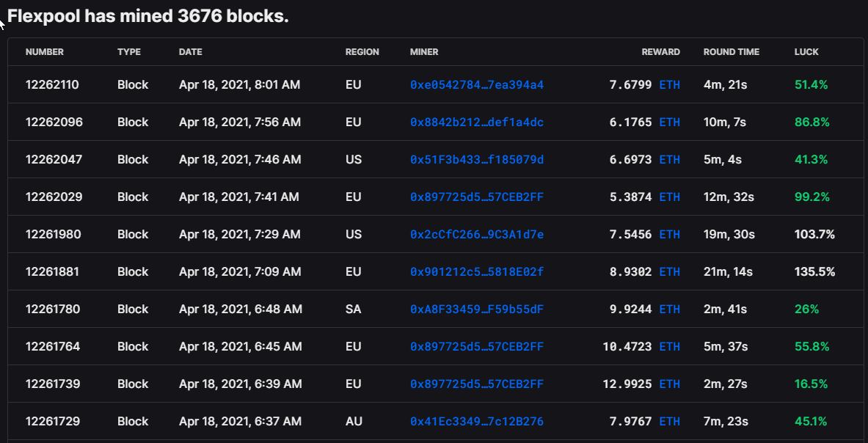Click the luck value 26%
The width and height of the screenshot is (868, 443).
(806, 310)
